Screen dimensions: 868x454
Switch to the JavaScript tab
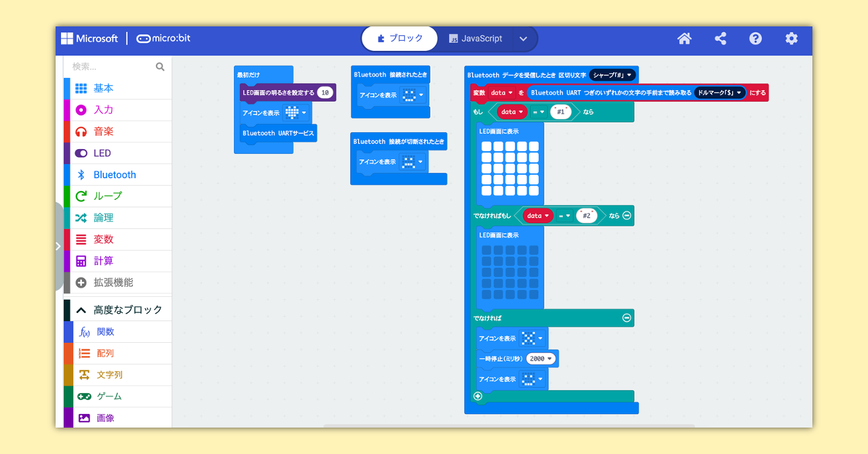click(481, 39)
